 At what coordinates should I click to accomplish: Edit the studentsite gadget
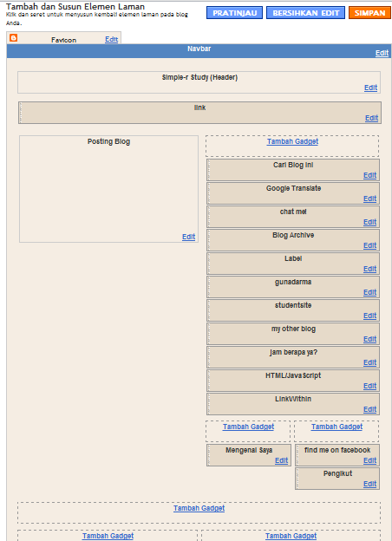(x=369, y=316)
